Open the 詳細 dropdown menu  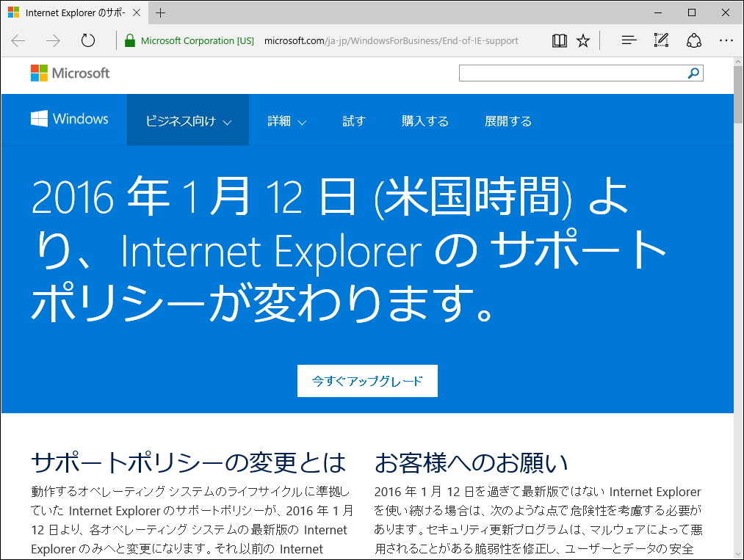point(284,120)
